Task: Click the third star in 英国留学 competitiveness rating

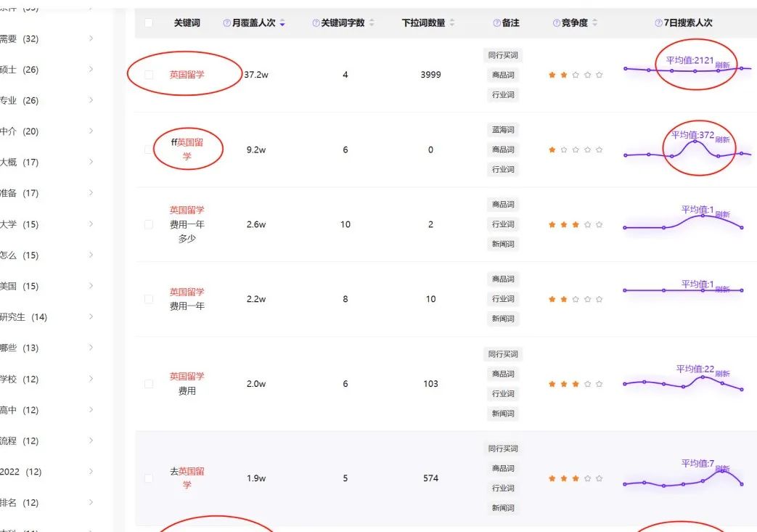Action: pos(576,74)
